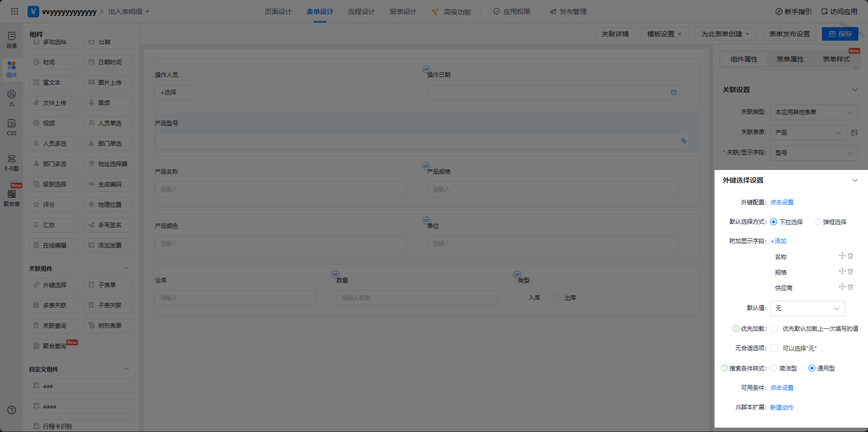
Task: Open the 默认值 dropdown
Action: tap(807, 309)
